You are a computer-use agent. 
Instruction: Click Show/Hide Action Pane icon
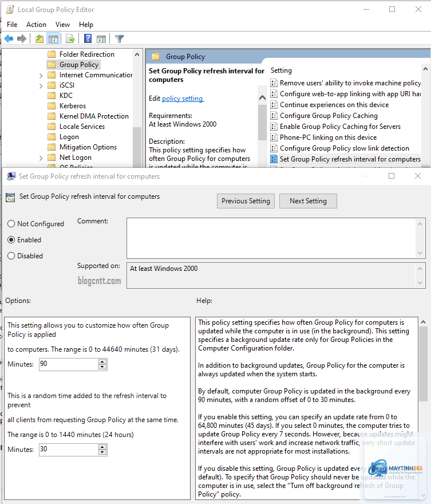[101, 39]
